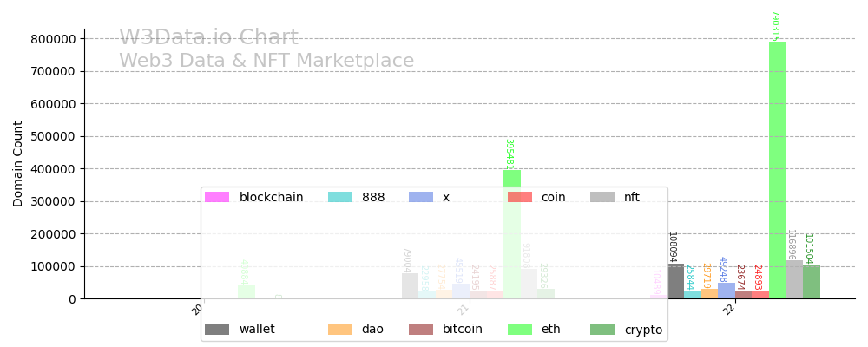Click the Web3 Data & NFT Marketplace subtitle

point(266,62)
